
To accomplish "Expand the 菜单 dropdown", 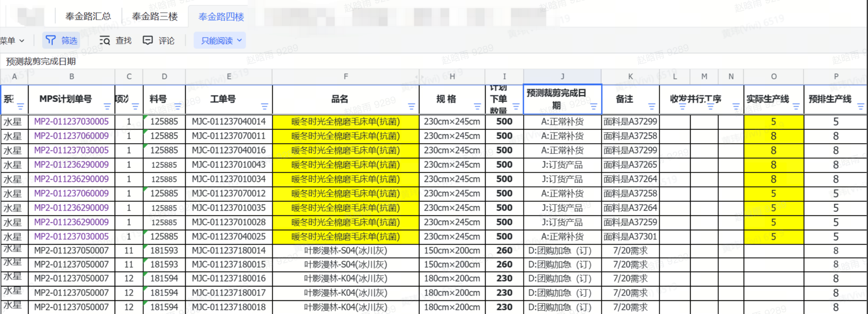I will click(x=12, y=41).
